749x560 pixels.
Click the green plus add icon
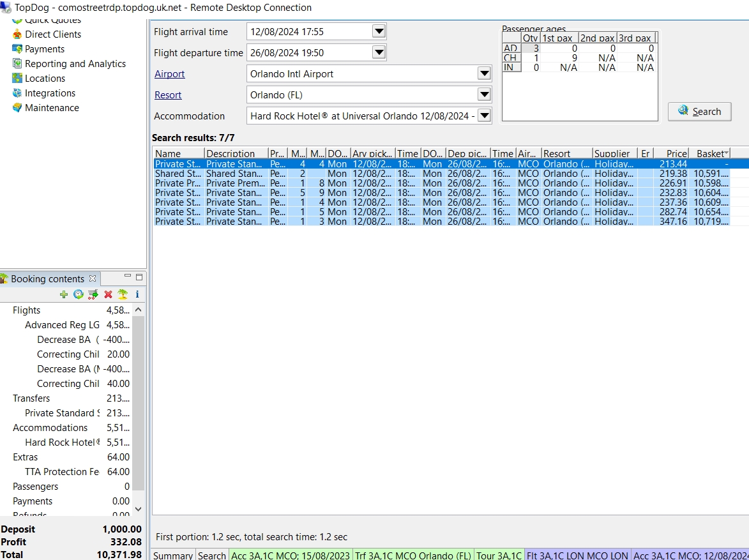tap(63, 294)
